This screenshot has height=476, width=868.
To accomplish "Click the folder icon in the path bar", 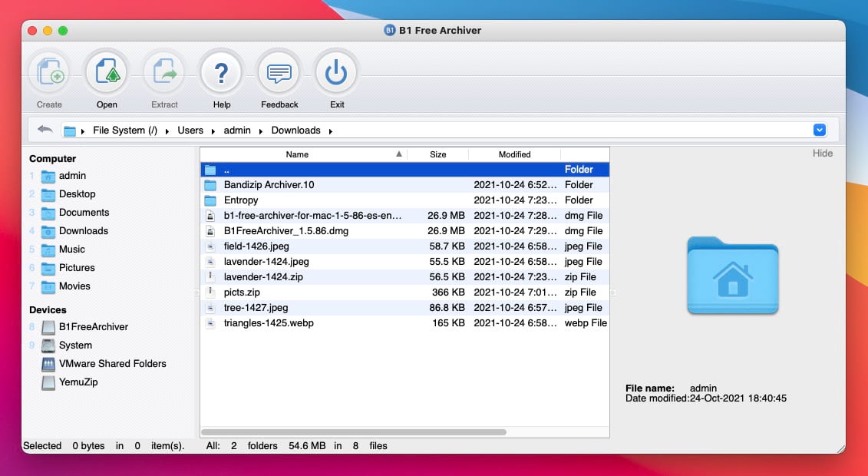I will (69, 131).
